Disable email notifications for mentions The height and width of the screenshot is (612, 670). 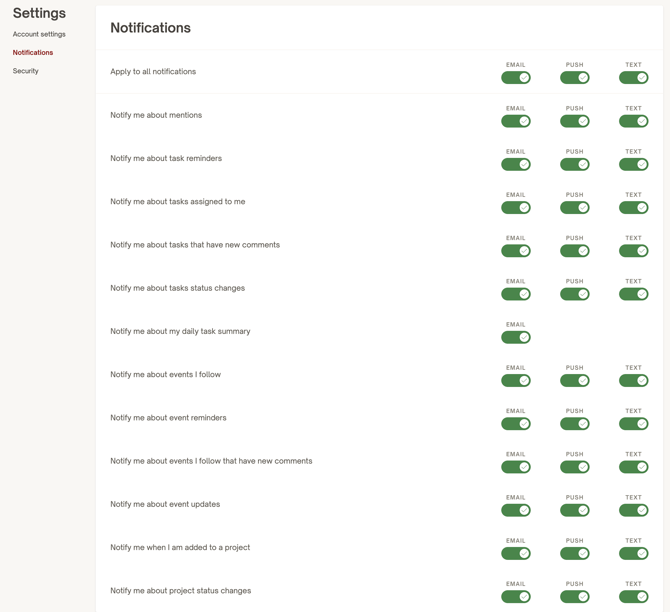(x=516, y=121)
